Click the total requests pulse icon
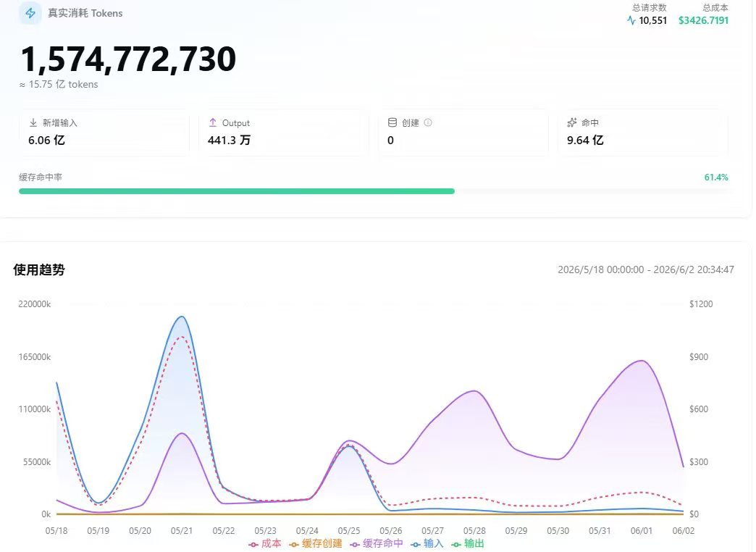Screen dimensions: 756x552 [x=631, y=20]
